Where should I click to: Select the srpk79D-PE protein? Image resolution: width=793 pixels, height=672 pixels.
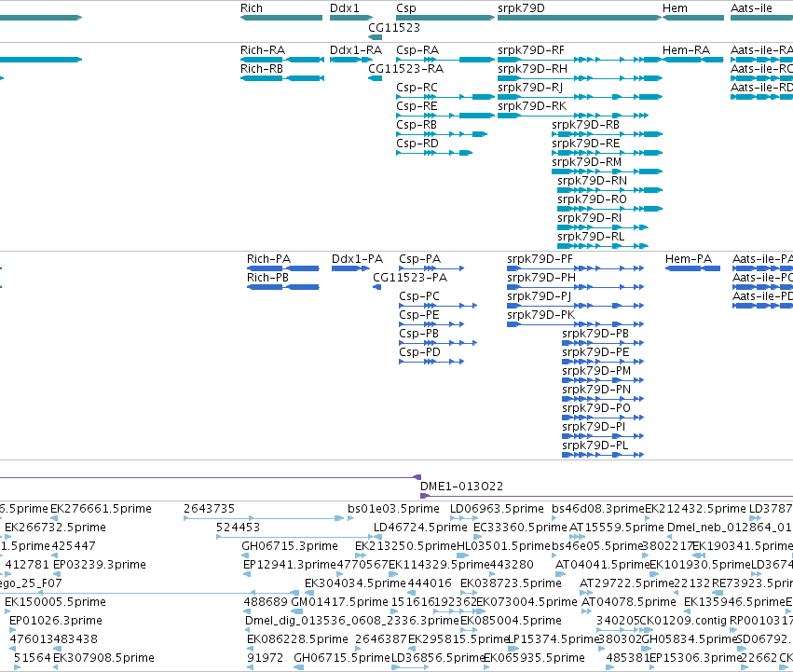[x=595, y=352]
